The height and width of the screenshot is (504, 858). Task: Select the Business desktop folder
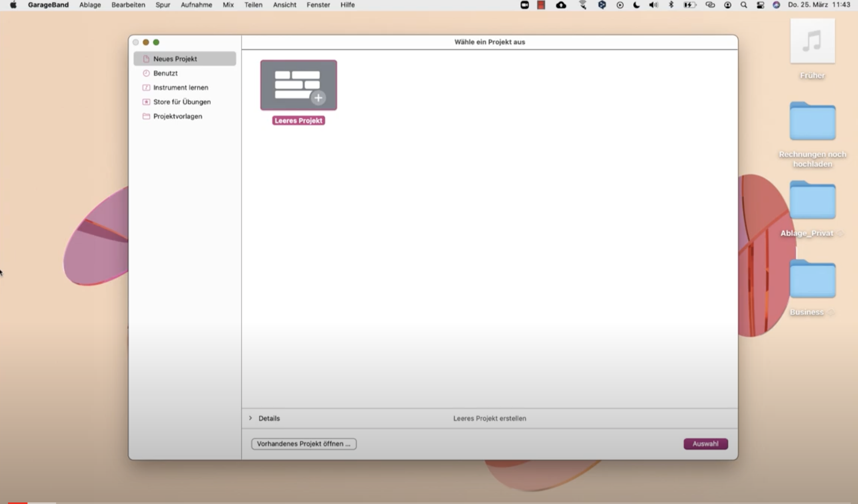tap(812, 279)
